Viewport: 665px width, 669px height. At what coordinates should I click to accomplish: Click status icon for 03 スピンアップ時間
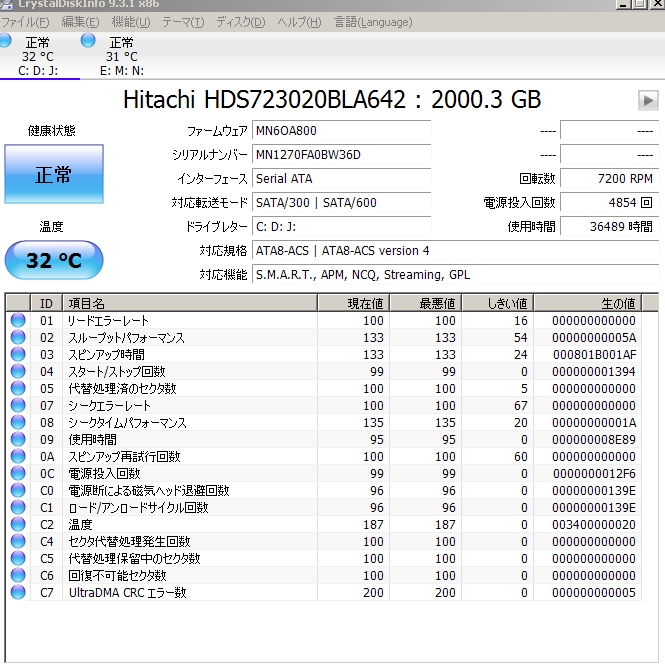18,354
